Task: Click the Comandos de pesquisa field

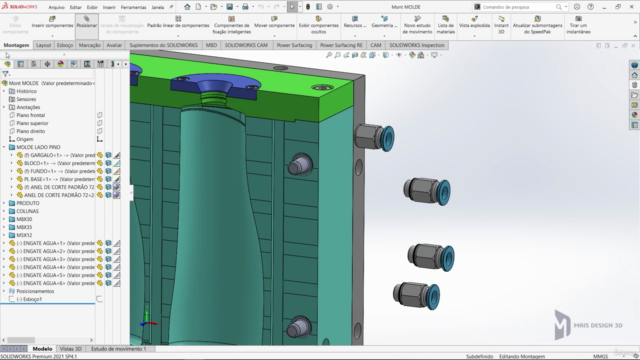Action: coord(518,7)
